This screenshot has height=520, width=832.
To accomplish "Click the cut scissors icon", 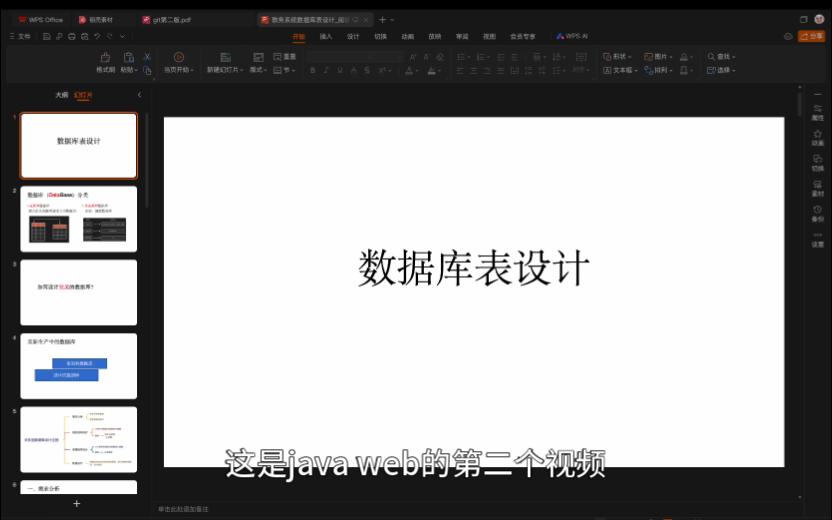I will pos(147,57).
